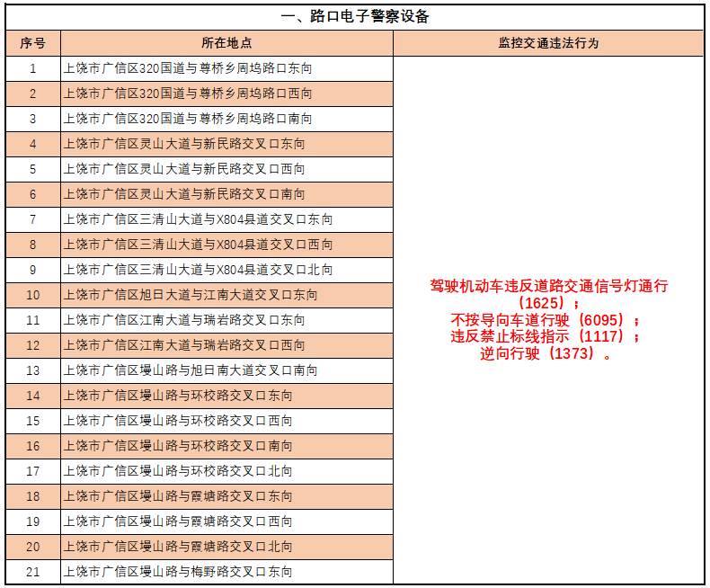This screenshot has height=588, width=710.
Task: Select cell 上饶市广信区灵山大道与新民路交叉口南向
Action: (x=226, y=194)
